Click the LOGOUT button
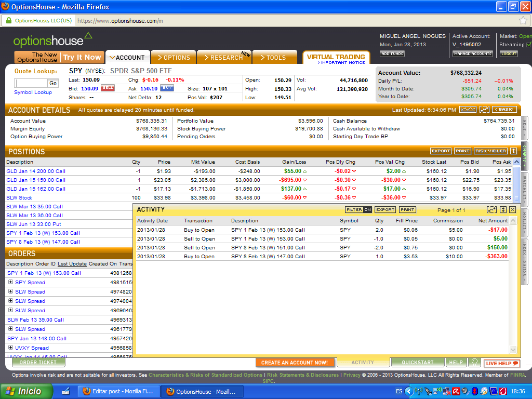This screenshot has width=532, height=399. 509,54
